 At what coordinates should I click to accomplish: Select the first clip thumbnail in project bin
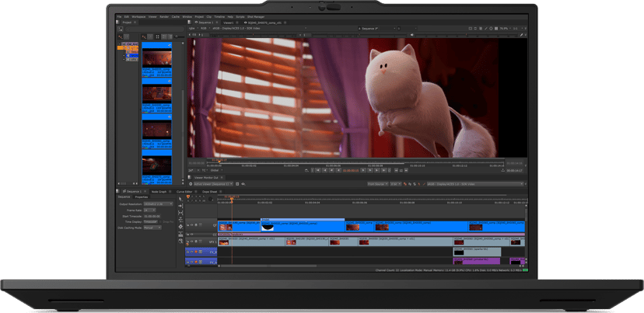(x=157, y=59)
